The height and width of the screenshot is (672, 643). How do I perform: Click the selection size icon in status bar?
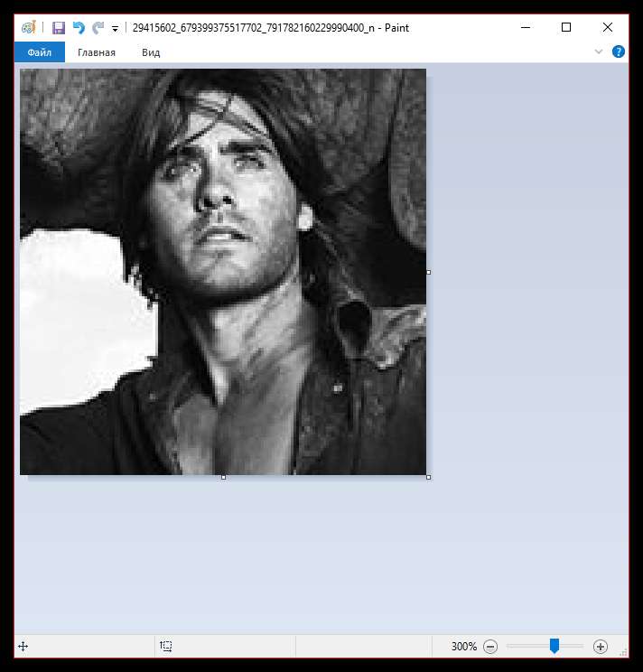click(166, 647)
